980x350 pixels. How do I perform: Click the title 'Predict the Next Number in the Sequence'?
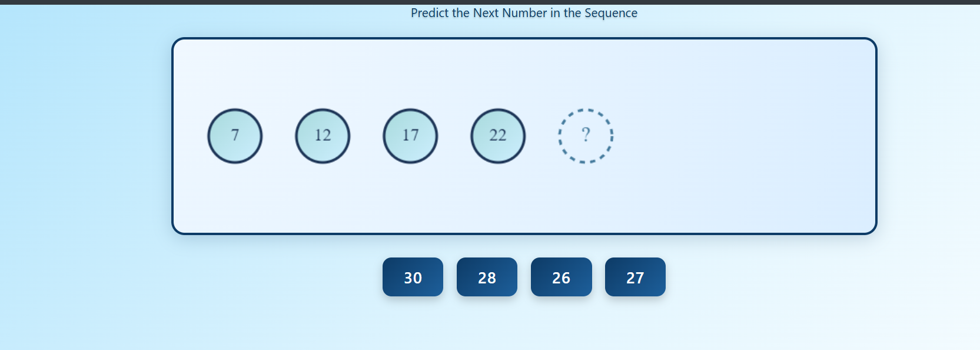click(523, 12)
